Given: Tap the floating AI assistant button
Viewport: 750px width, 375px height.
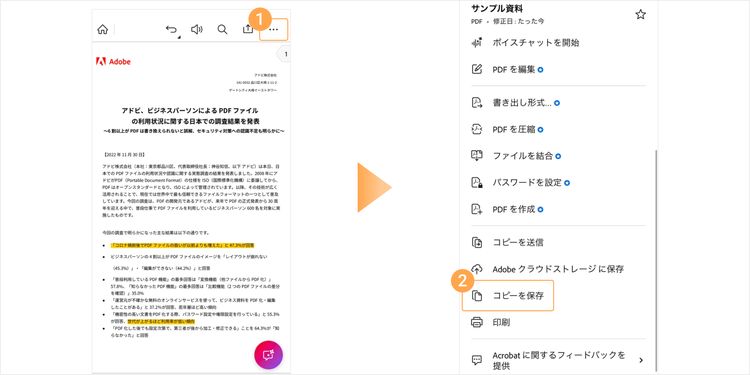Looking at the screenshot, I should [268, 355].
